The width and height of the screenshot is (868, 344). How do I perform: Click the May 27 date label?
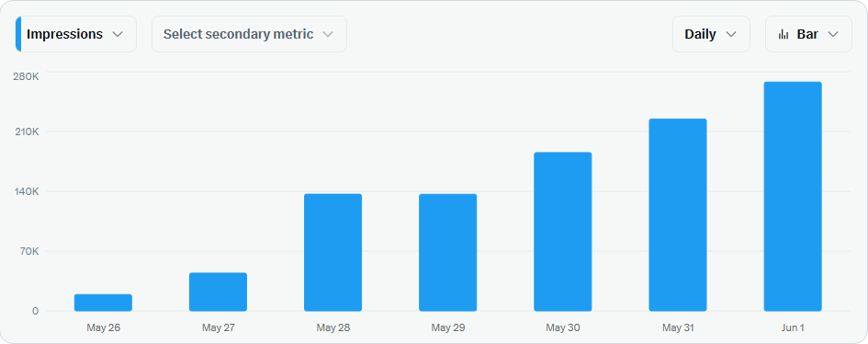pyautogui.click(x=218, y=328)
